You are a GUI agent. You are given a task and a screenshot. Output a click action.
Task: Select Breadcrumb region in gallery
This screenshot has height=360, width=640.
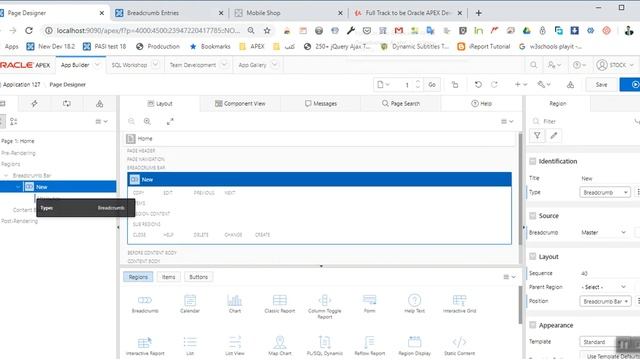[x=145, y=304]
